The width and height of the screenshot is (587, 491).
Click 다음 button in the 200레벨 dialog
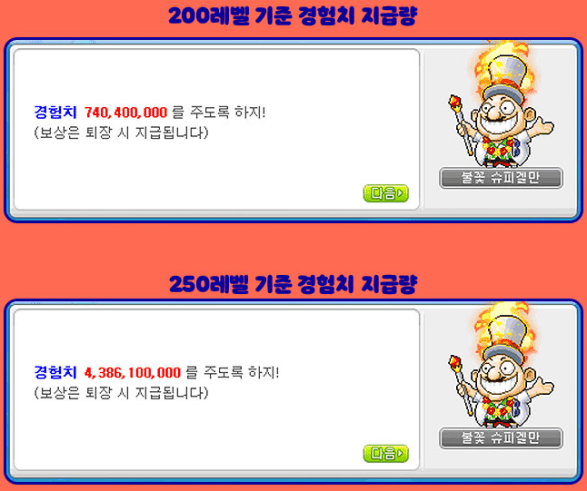[386, 193]
